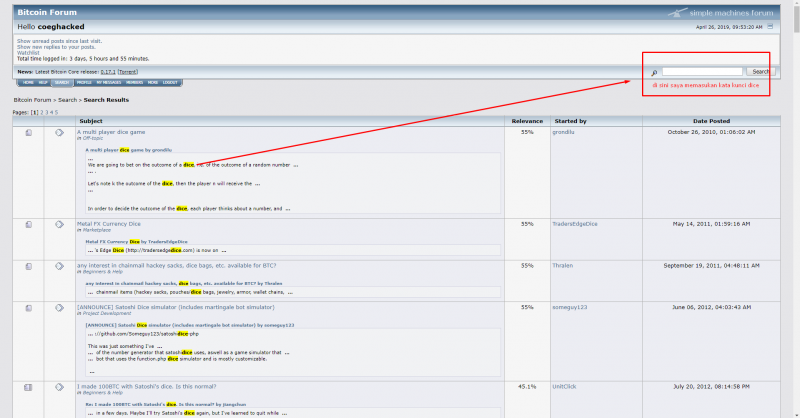Click message icon for the Satoshi Dice simulator row
The height and width of the screenshot is (418, 800).
(60, 308)
